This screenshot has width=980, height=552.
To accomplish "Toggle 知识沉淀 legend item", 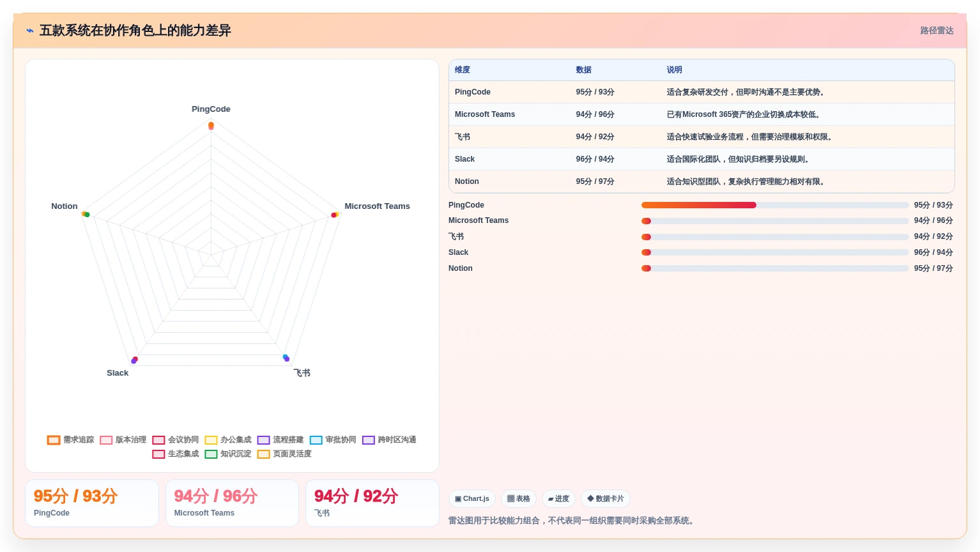I will tap(228, 454).
